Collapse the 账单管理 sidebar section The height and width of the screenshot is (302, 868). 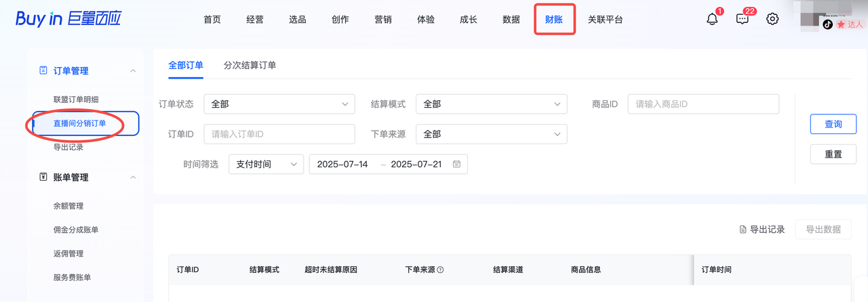pos(133,177)
